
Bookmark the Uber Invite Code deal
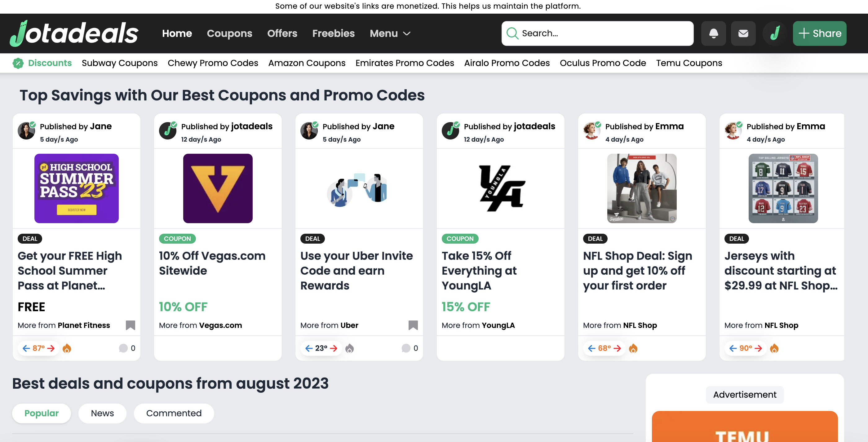point(413,325)
